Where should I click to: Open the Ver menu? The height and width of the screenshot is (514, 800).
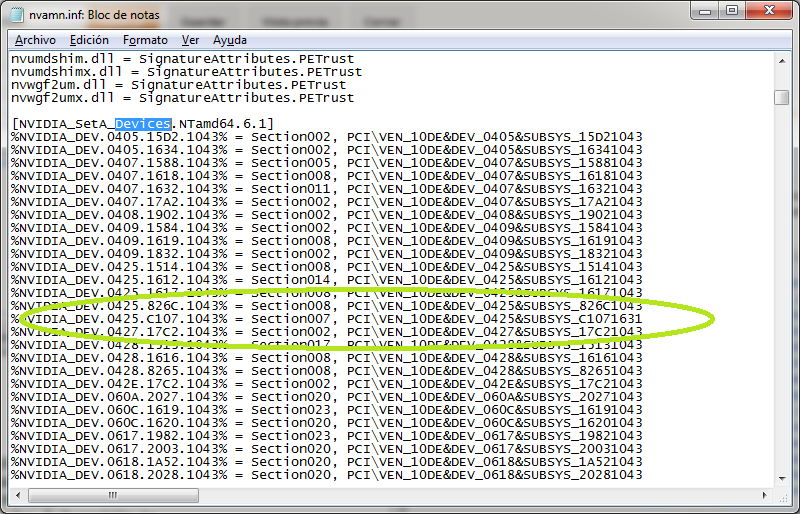pyautogui.click(x=190, y=40)
